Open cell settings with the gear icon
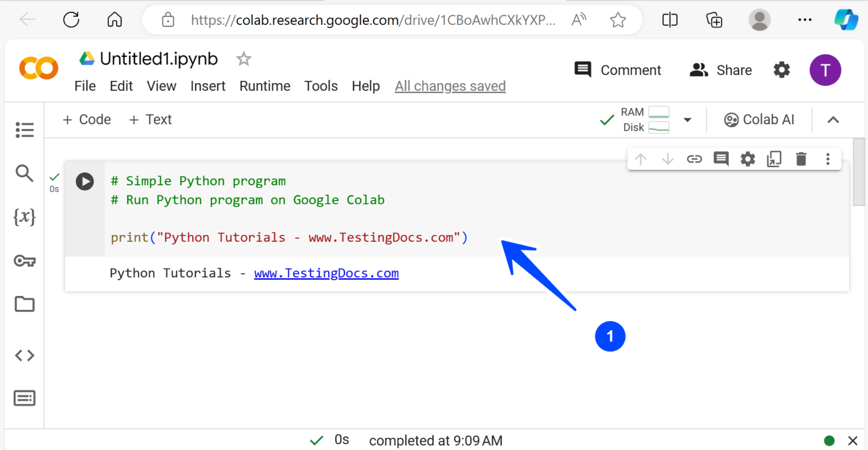The image size is (868, 450). point(747,159)
